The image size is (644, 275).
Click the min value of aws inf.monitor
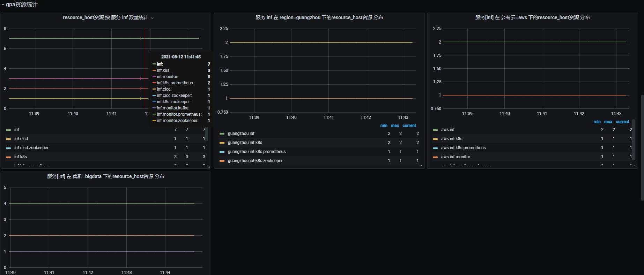[x=602, y=157]
